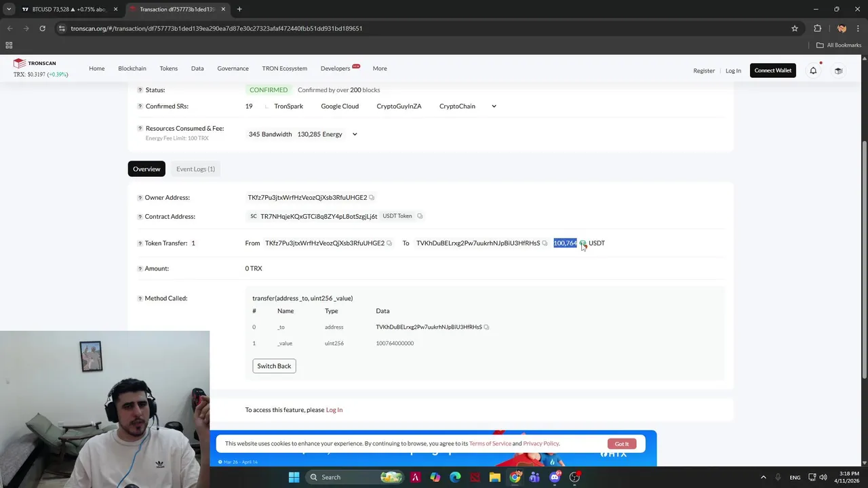Open Microsoft Edge from the taskbar
This screenshot has width=868, height=488.
coord(455,477)
